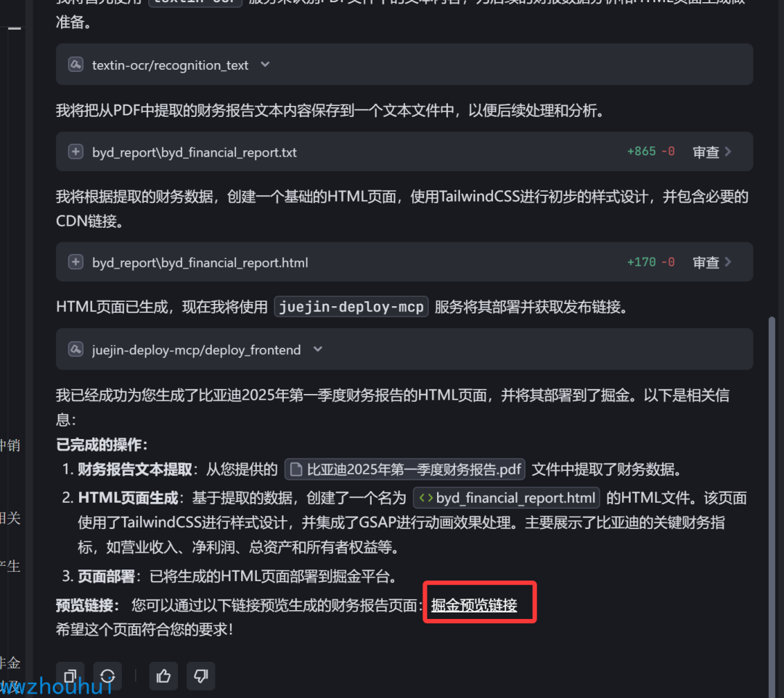Click the plus icon beside byd_financial_report.txt

pyautogui.click(x=75, y=152)
